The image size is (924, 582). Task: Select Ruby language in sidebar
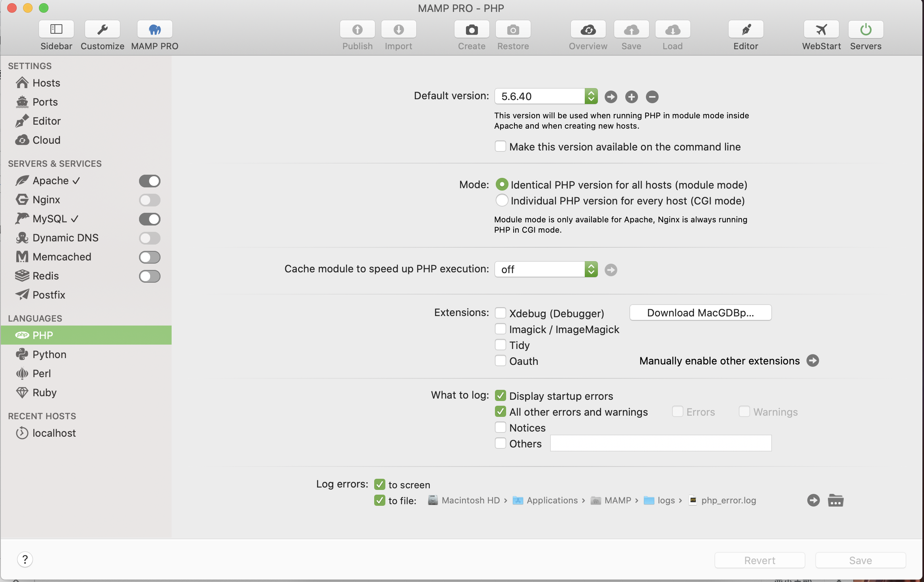[x=86, y=393]
